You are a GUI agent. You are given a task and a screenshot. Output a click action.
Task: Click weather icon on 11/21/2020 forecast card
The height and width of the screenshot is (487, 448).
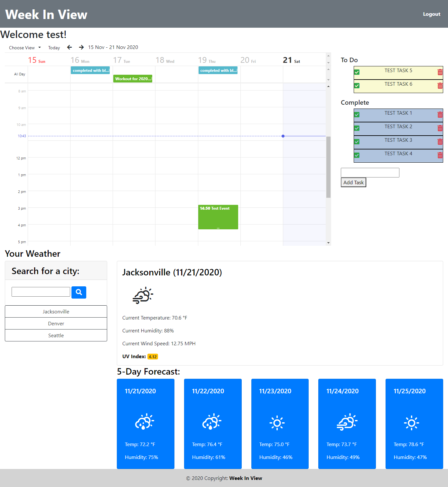[145, 422]
